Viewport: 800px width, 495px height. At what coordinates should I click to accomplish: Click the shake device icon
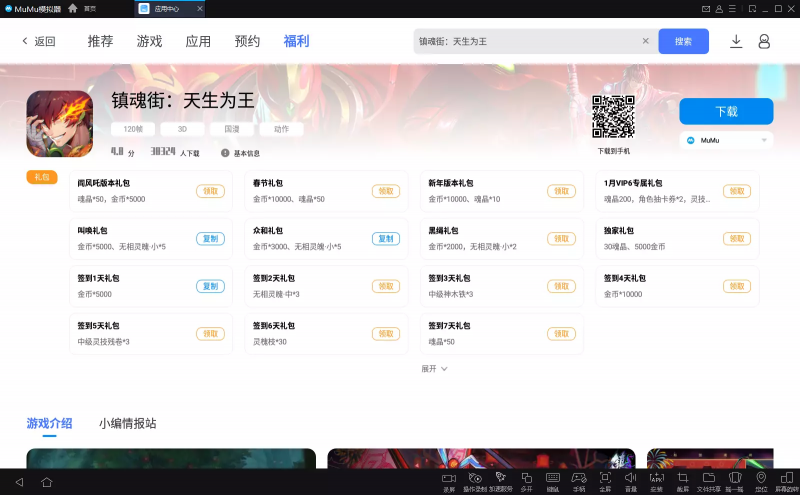tap(735, 478)
